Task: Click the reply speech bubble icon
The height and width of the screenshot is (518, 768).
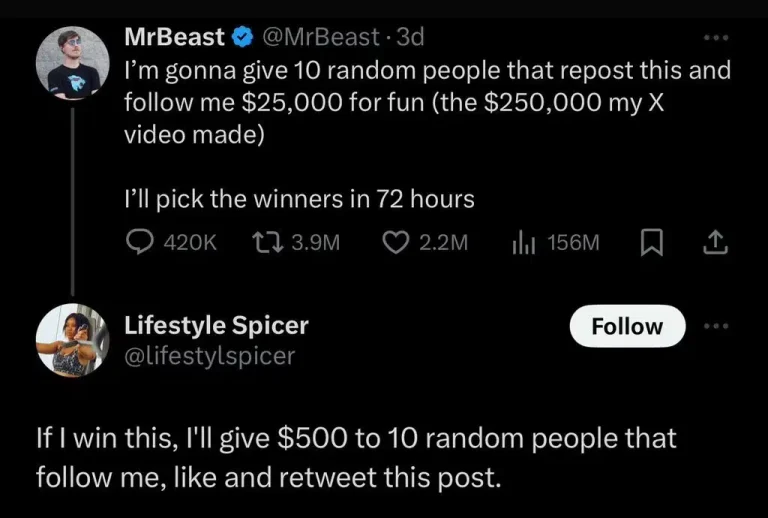Action: click(140, 242)
